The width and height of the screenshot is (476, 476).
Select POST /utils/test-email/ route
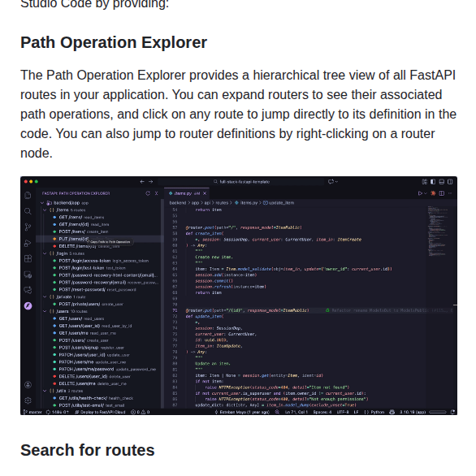coord(100,405)
